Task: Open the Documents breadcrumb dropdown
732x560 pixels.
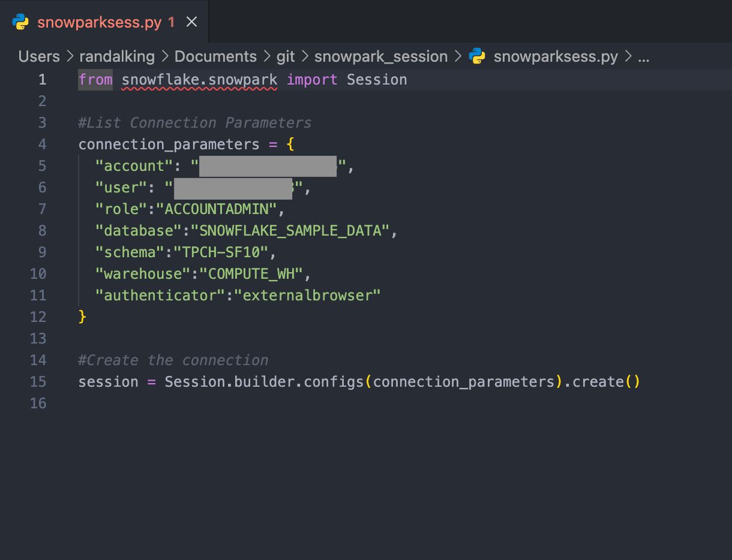Action: pyautogui.click(x=215, y=56)
